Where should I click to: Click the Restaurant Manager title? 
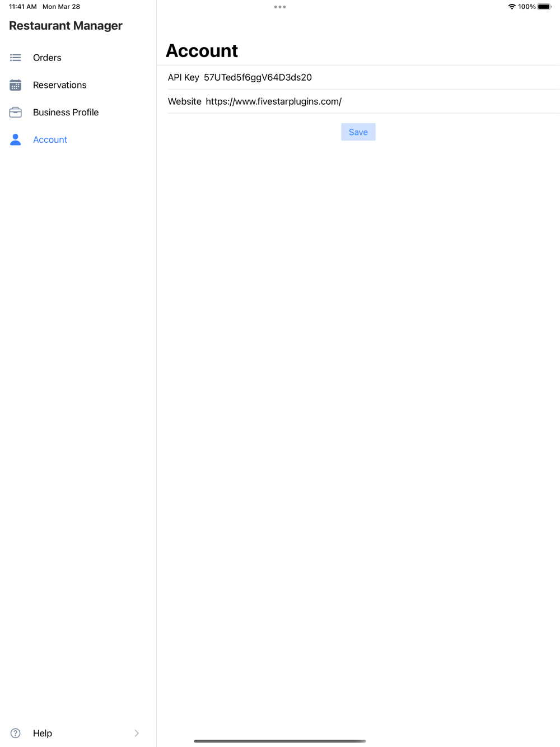tap(66, 26)
